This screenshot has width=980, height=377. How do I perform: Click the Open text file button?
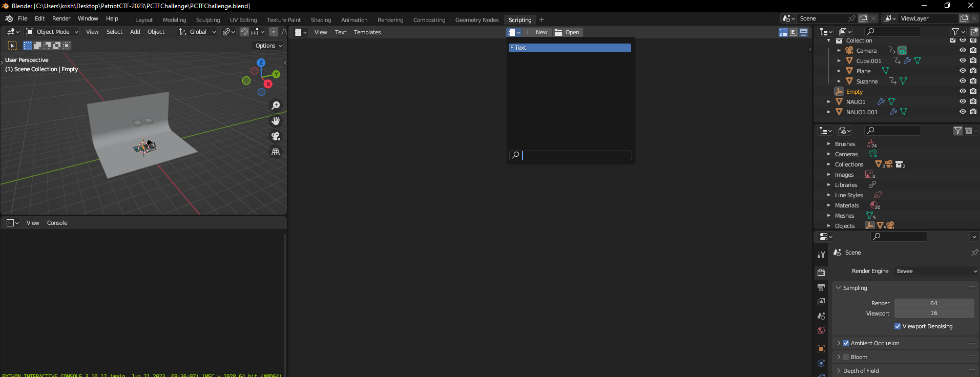point(567,32)
